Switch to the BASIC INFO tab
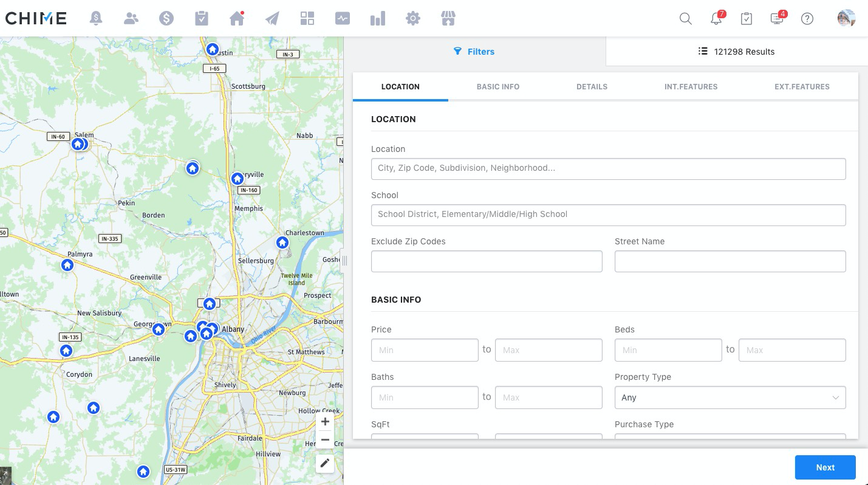 coord(497,87)
